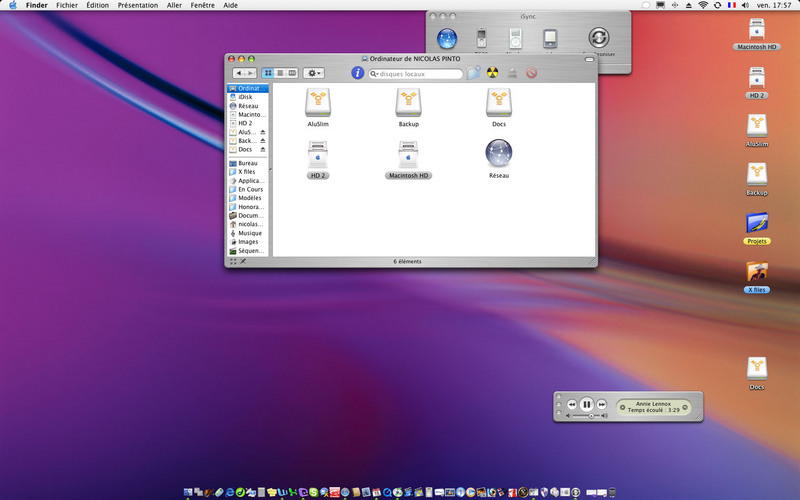Pause playback in iTunes mini player
Viewport: 800px width, 500px height.
point(587,405)
